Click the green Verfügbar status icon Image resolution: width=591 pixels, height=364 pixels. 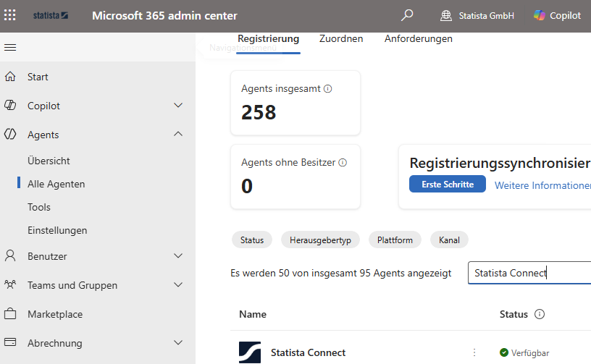coord(504,352)
